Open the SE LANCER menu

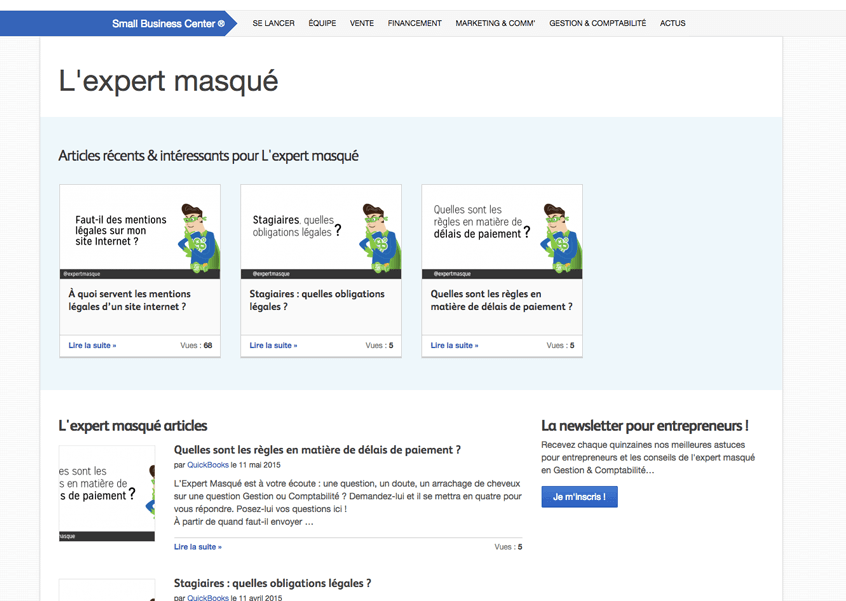[x=274, y=23]
